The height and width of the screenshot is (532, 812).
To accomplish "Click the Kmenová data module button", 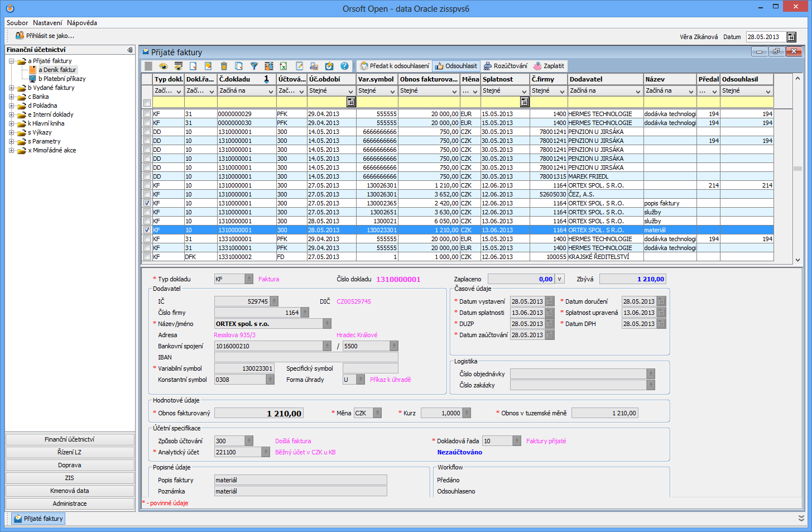I will click(70, 491).
